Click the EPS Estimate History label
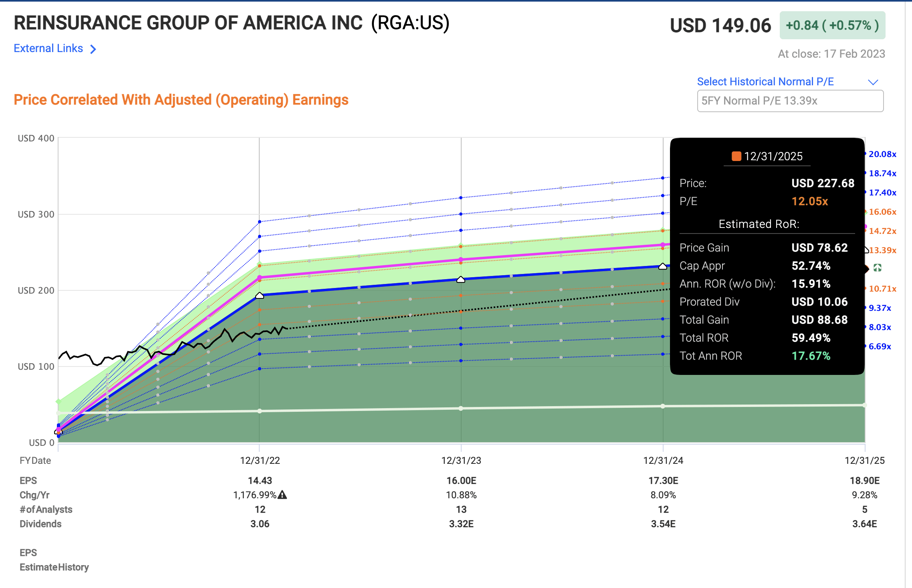 (x=54, y=560)
